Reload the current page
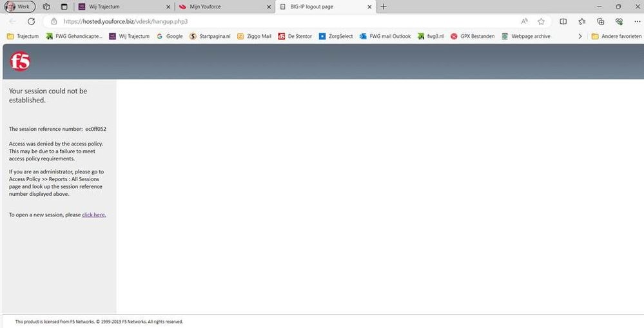Image resolution: width=644 pixels, height=328 pixels. coord(31,21)
